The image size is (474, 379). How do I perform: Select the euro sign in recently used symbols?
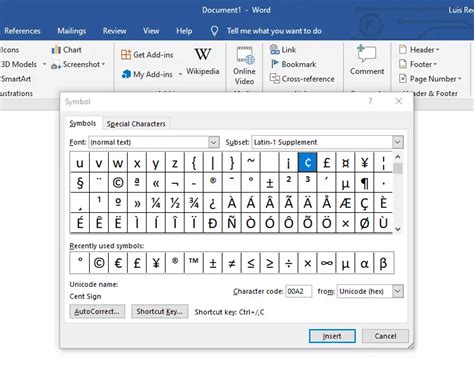(x=118, y=263)
